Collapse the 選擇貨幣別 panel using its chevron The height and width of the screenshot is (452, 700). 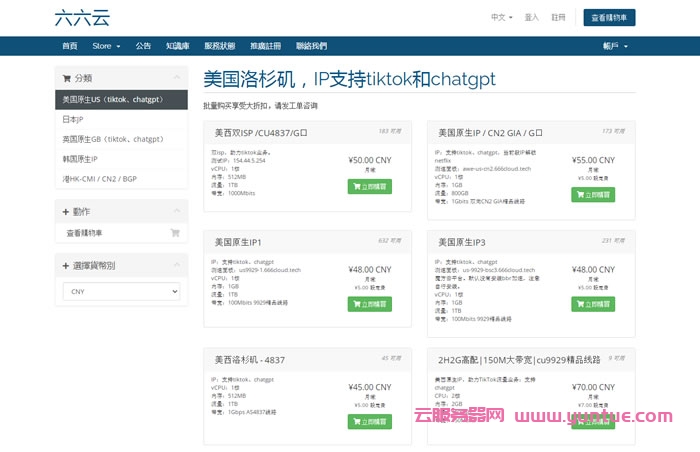point(177,265)
